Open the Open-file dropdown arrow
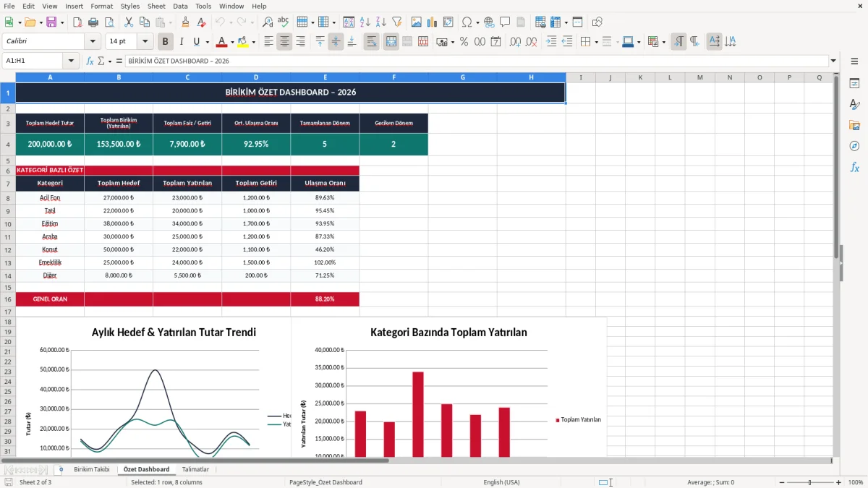 pyautogui.click(x=39, y=22)
